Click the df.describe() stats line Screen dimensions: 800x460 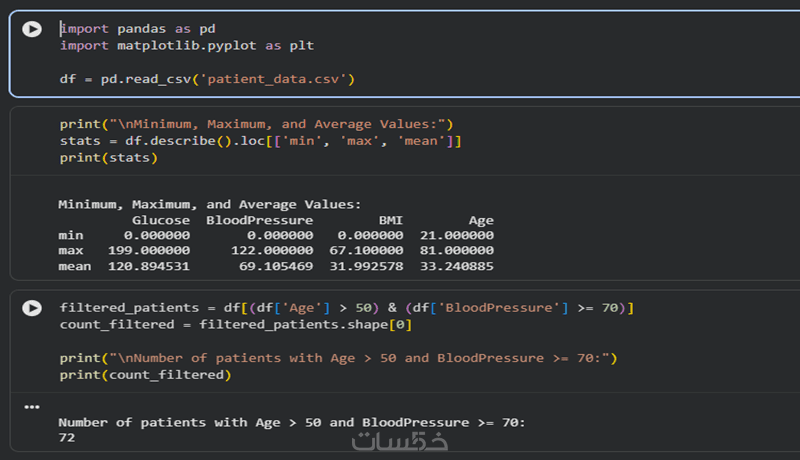click(260, 141)
